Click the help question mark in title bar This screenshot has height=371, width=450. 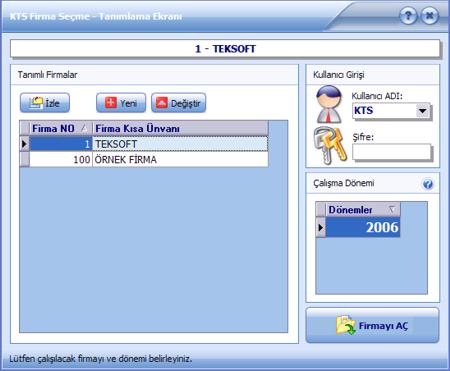pos(408,16)
